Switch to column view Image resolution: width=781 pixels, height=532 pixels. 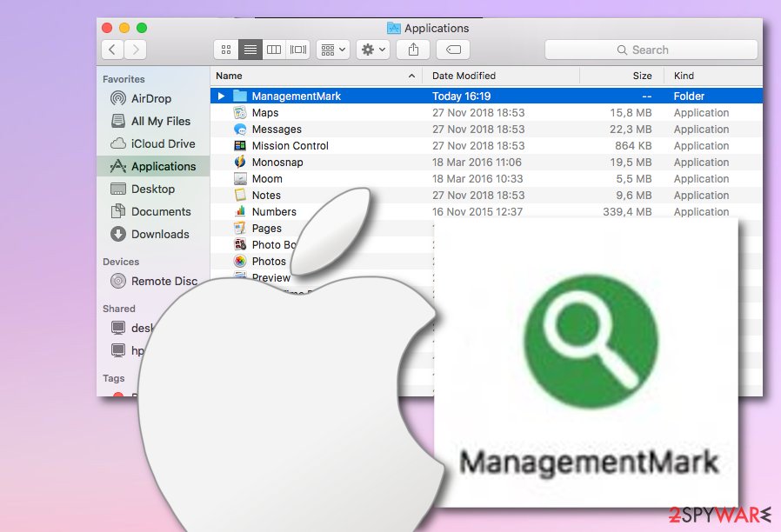click(274, 50)
